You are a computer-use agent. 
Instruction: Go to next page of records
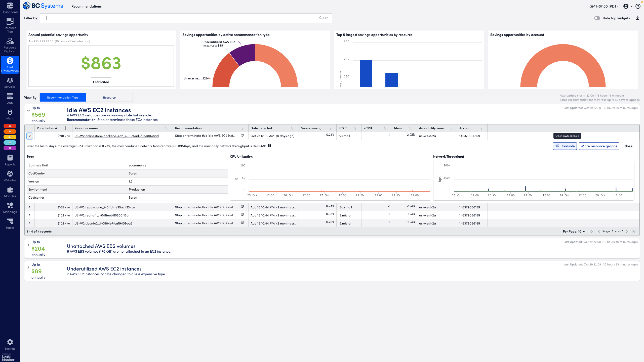627,231
